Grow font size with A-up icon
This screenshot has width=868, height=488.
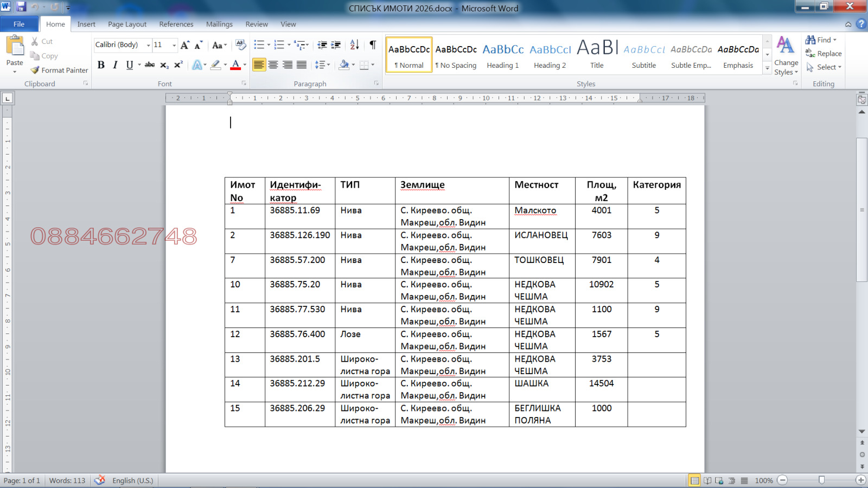(x=185, y=45)
